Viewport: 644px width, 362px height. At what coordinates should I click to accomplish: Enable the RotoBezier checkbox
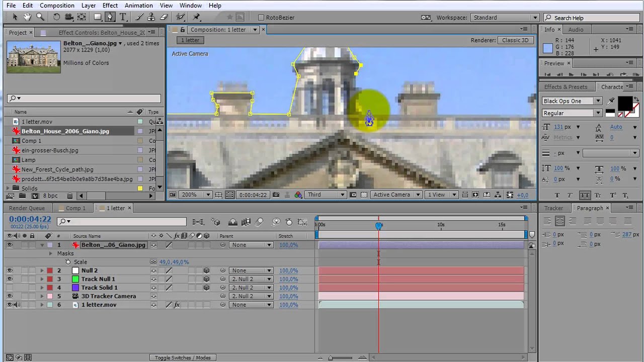[x=261, y=18]
